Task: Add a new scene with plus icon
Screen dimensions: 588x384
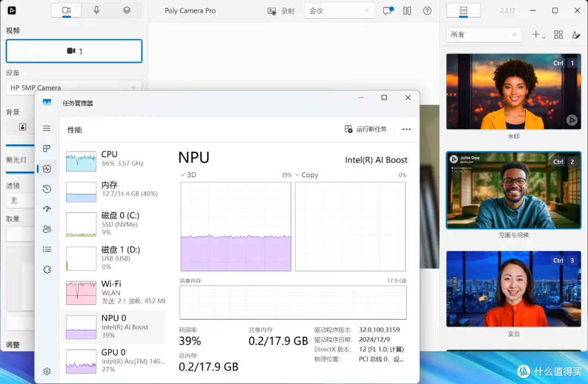Action: point(538,35)
